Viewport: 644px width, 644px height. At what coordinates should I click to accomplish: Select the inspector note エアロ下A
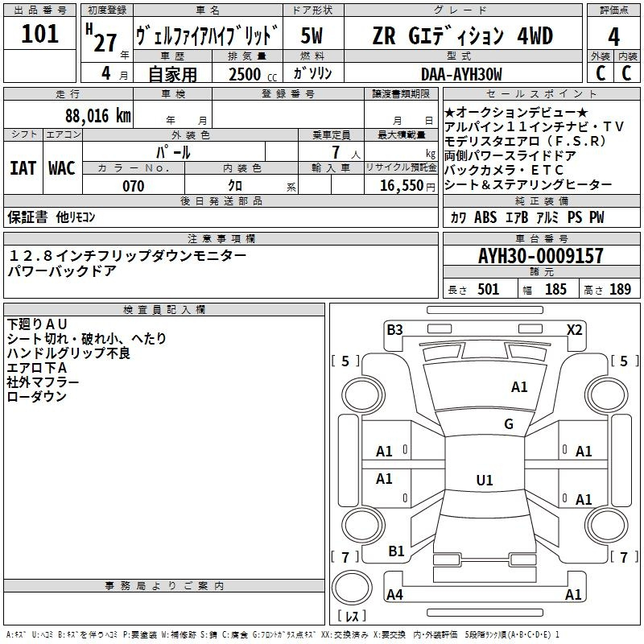[x=36, y=368]
